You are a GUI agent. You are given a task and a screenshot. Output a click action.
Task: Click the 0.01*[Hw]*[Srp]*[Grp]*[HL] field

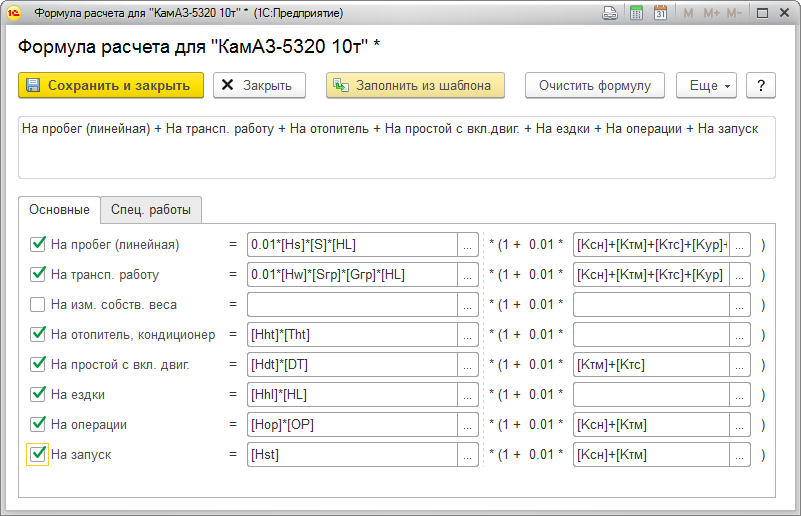tap(352, 274)
